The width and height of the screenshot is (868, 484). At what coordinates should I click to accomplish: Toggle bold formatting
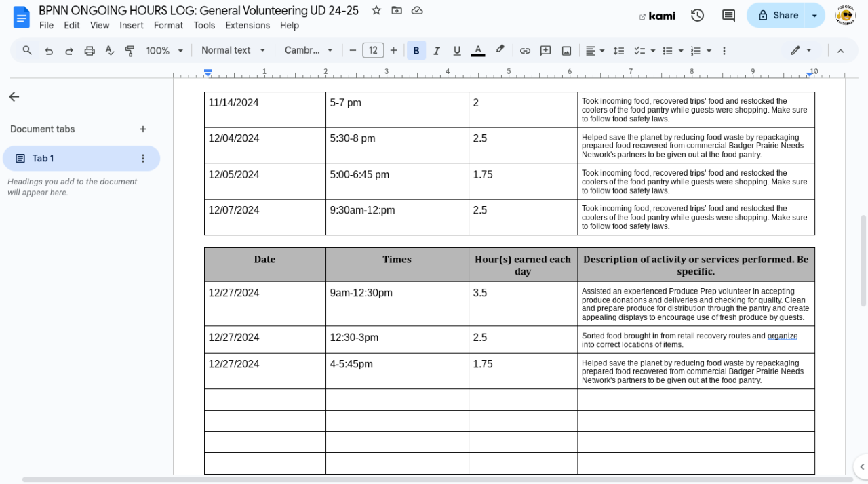[416, 50]
